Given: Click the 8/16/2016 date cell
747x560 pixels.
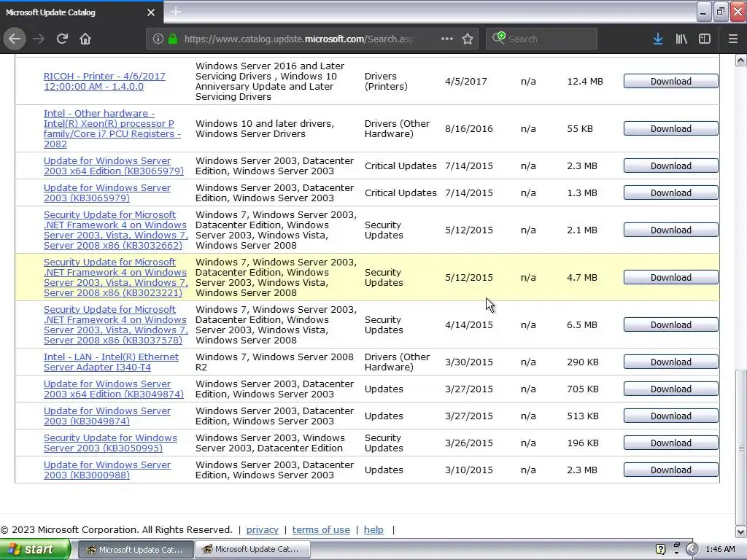Looking at the screenshot, I should click(469, 128).
